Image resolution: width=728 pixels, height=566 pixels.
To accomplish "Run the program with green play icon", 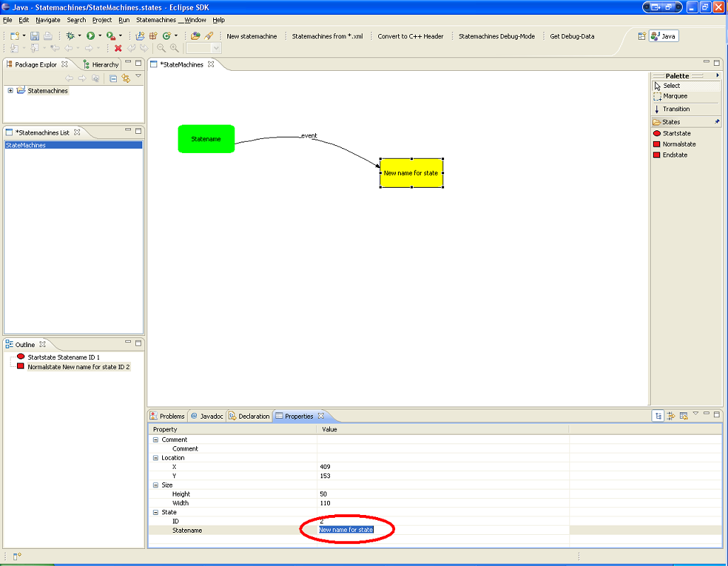I will click(91, 35).
